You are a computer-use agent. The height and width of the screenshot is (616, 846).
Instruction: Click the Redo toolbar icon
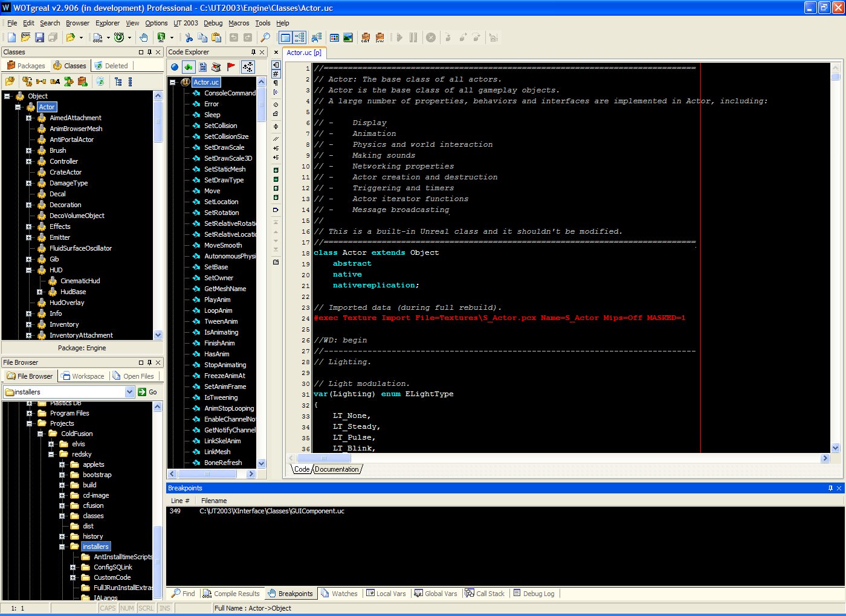pos(248,37)
